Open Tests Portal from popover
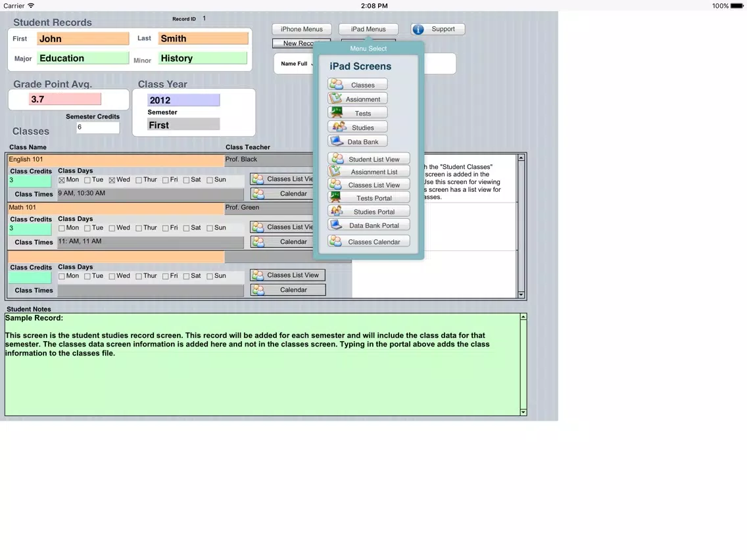The height and width of the screenshot is (560, 747). pyautogui.click(x=369, y=198)
